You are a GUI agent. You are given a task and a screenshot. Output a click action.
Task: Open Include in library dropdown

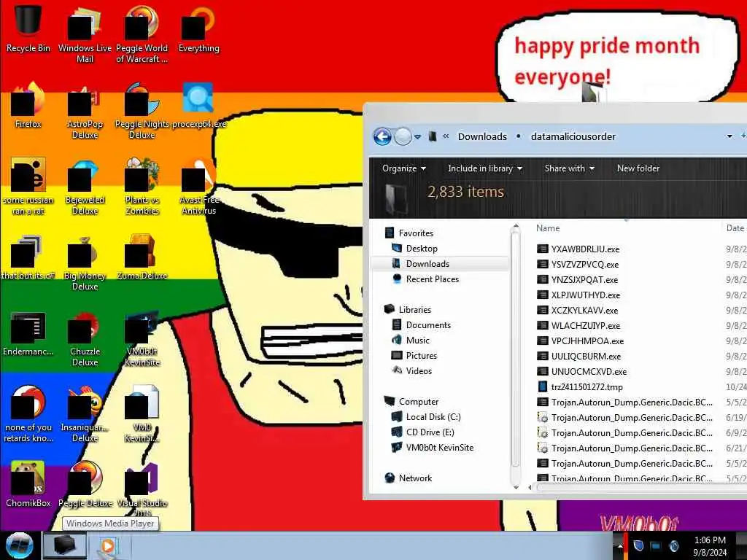click(485, 168)
